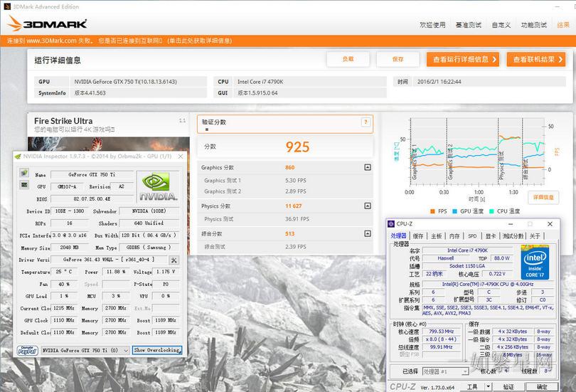Click the FPS and temperature chart
This screenshot has height=392, width=576.
tap(477, 152)
